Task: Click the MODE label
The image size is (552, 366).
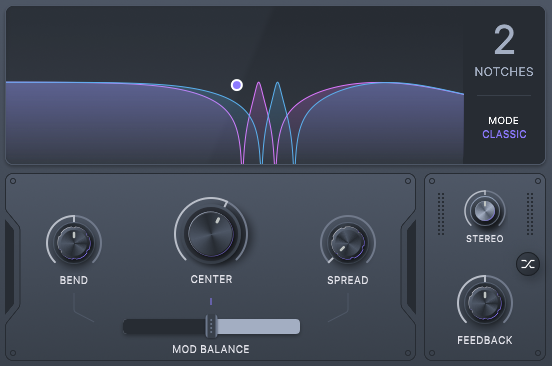Action: pos(503,121)
